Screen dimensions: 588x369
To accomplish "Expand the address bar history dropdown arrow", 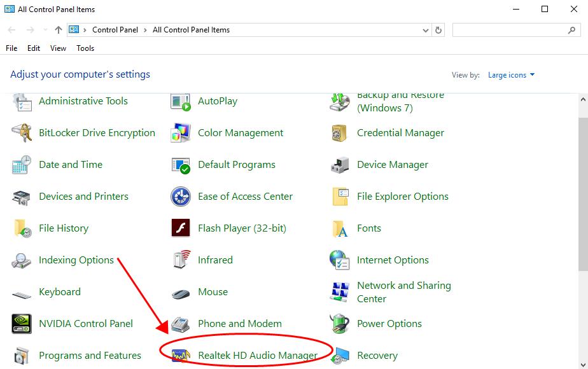I will click(426, 30).
